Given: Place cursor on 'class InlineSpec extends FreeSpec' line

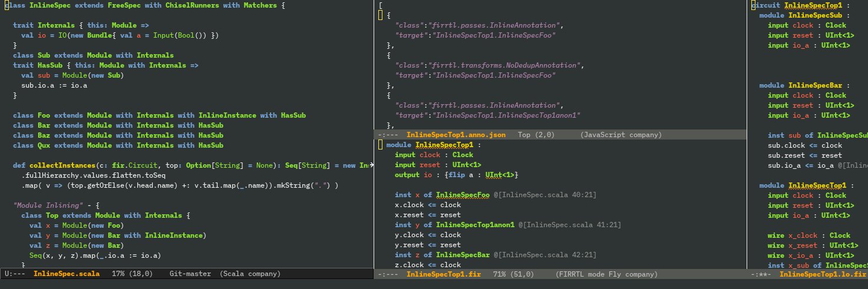Looking at the screenshot, I should [144, 5].
